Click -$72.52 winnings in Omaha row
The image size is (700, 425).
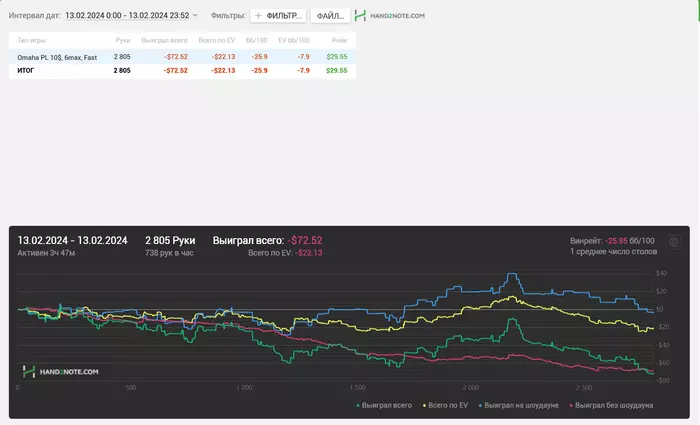(x=175, y=57)
